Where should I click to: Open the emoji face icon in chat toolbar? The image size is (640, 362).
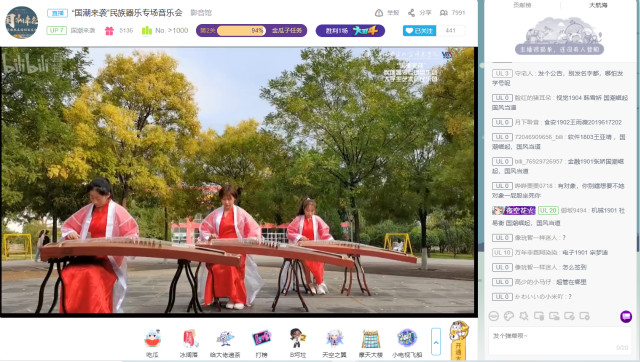[x=493, y=316]
